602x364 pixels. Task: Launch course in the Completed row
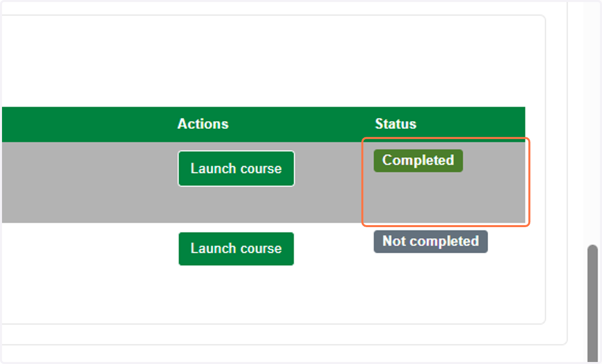236,168
